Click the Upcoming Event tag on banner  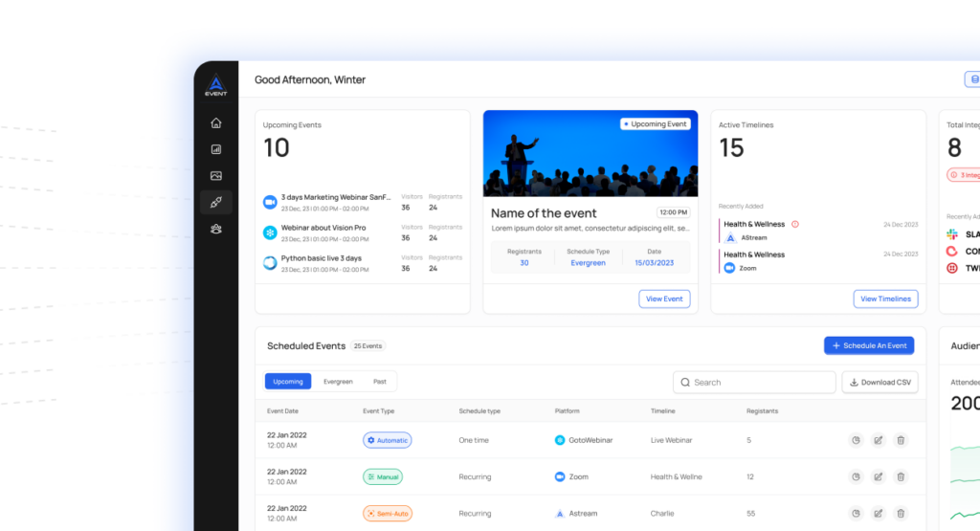coord(655,124)
